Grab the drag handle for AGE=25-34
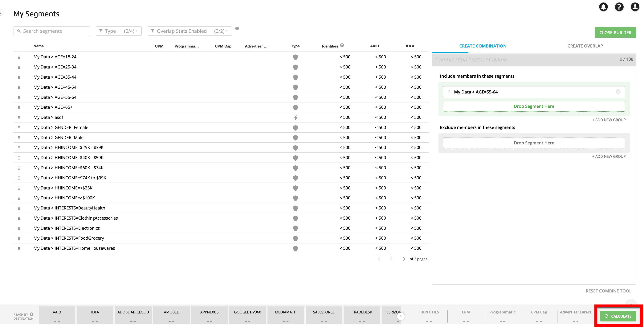This screenshot has height=327, width=644. (x=19, y=67)
